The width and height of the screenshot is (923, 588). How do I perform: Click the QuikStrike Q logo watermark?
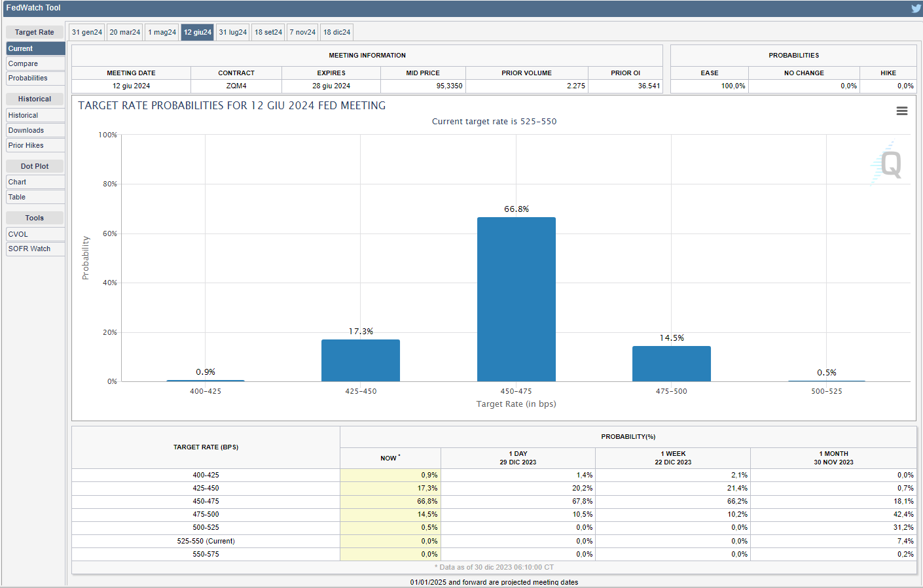(x=890, y=164)
